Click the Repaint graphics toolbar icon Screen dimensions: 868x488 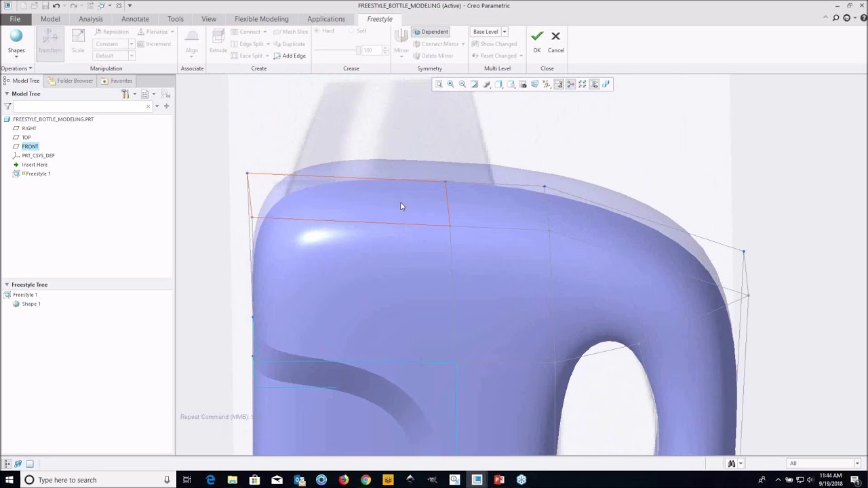coord(474,84)
